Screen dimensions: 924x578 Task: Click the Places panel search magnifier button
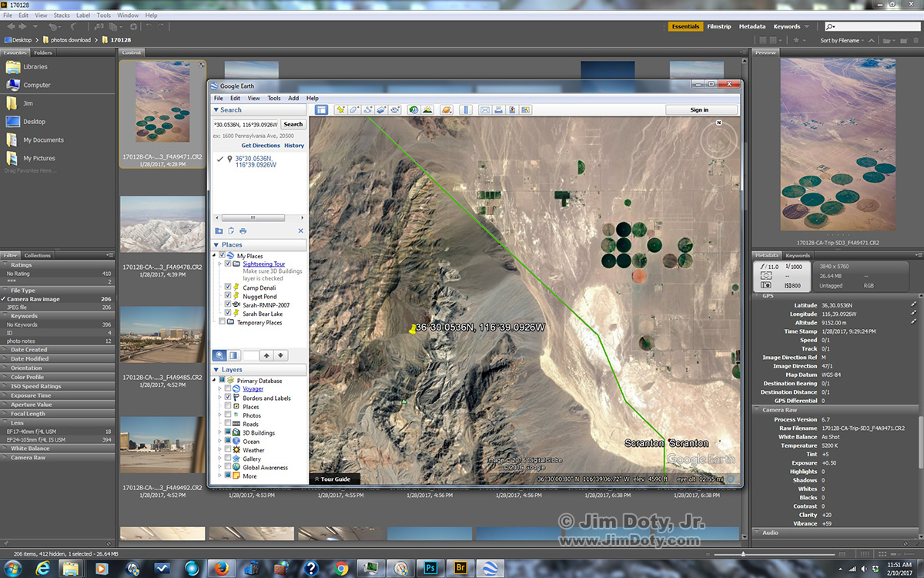219,355
